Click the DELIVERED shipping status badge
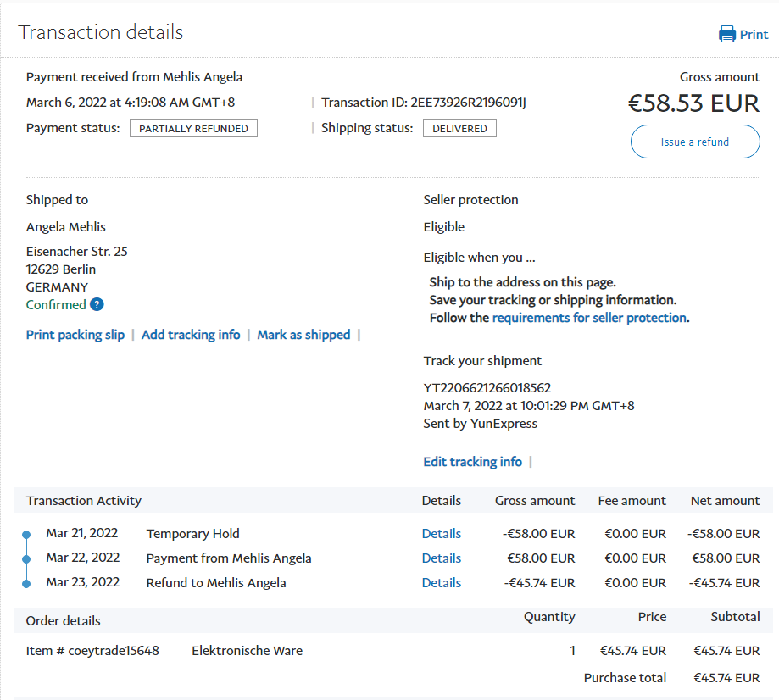The height and width of the screenshot is (700, 779). 459,129
